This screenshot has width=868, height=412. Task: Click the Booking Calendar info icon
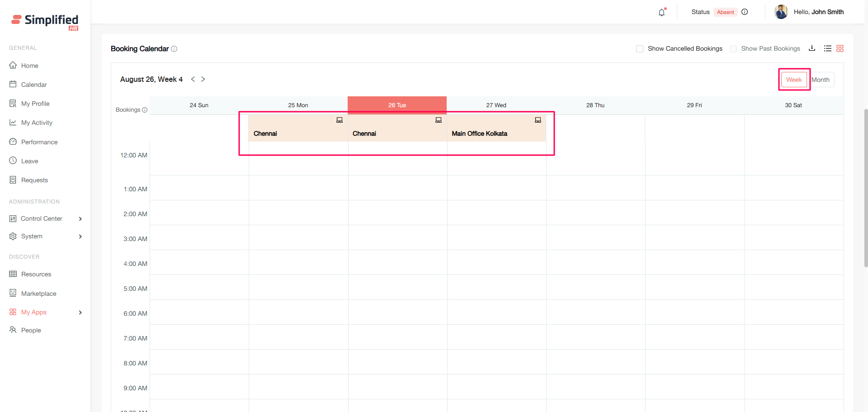point(174,49)
